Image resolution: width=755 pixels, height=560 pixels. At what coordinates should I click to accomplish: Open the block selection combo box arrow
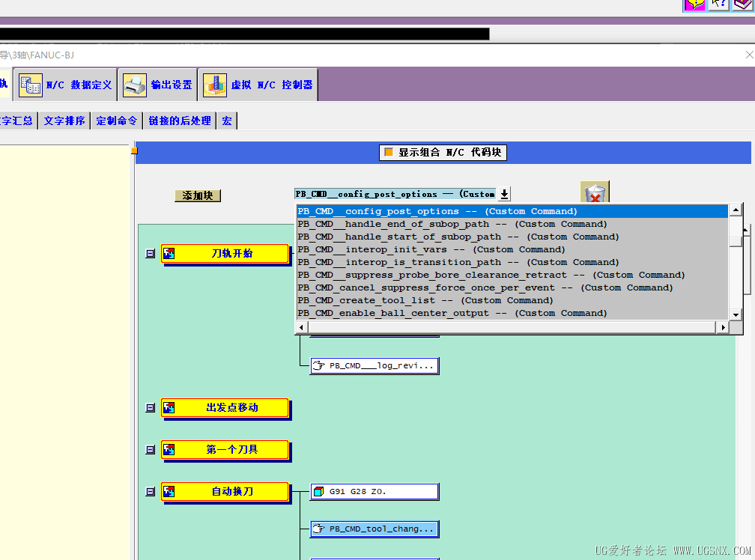pos(504,194)
